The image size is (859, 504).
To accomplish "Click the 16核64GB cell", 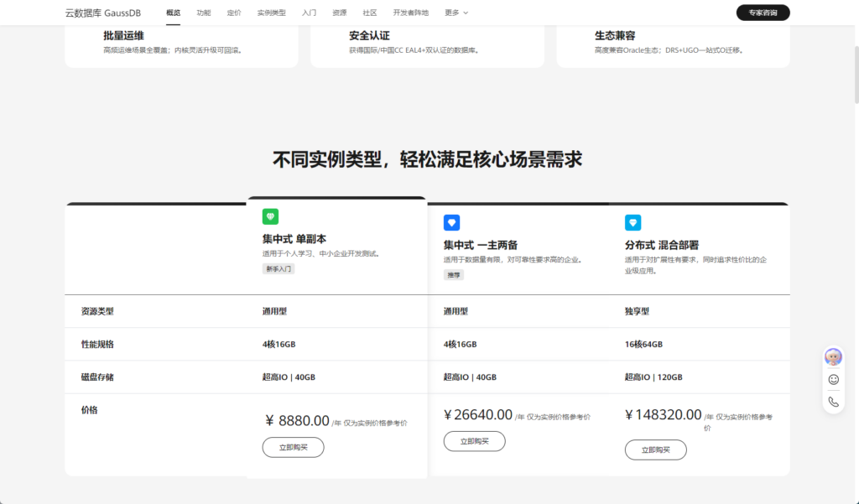I will pos(643,344).
